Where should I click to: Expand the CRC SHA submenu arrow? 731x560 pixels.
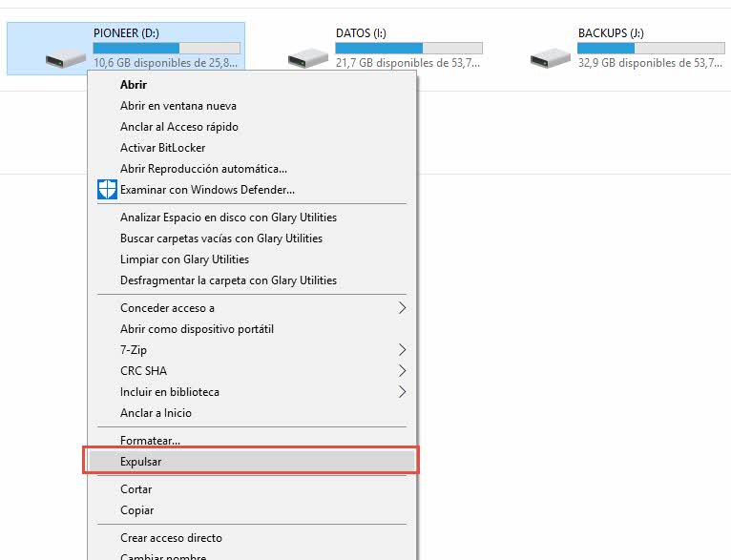(402, 371)
